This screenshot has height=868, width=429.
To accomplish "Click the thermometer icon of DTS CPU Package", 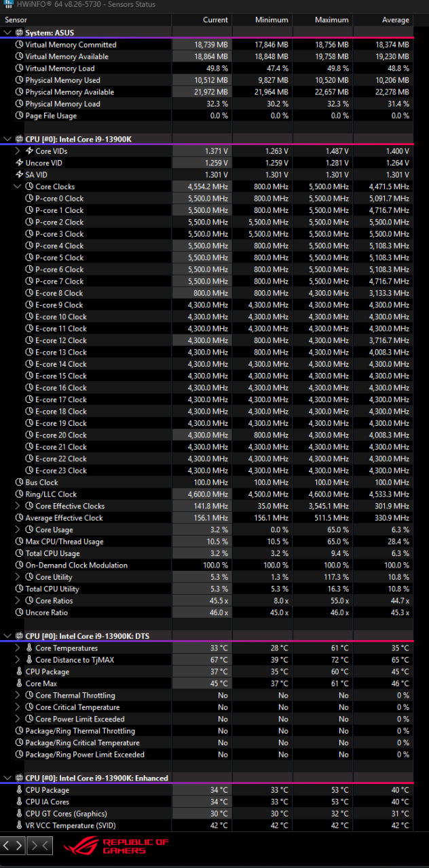I will [x=19, y=672].
